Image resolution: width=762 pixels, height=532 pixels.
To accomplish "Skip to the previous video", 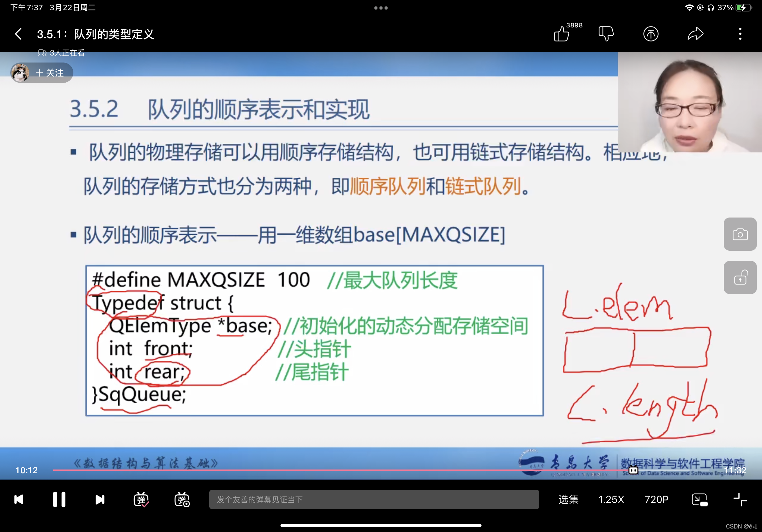I will click(x=19, y=499).
